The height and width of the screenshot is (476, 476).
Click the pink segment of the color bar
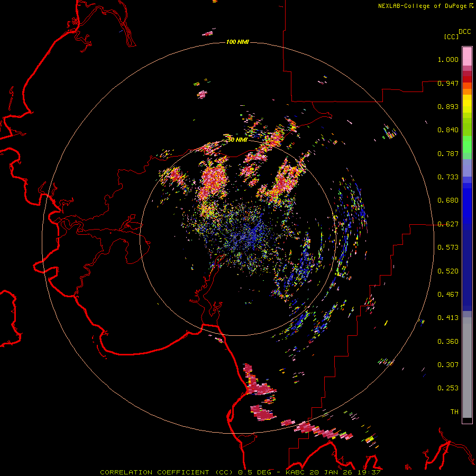coord(467,56)
